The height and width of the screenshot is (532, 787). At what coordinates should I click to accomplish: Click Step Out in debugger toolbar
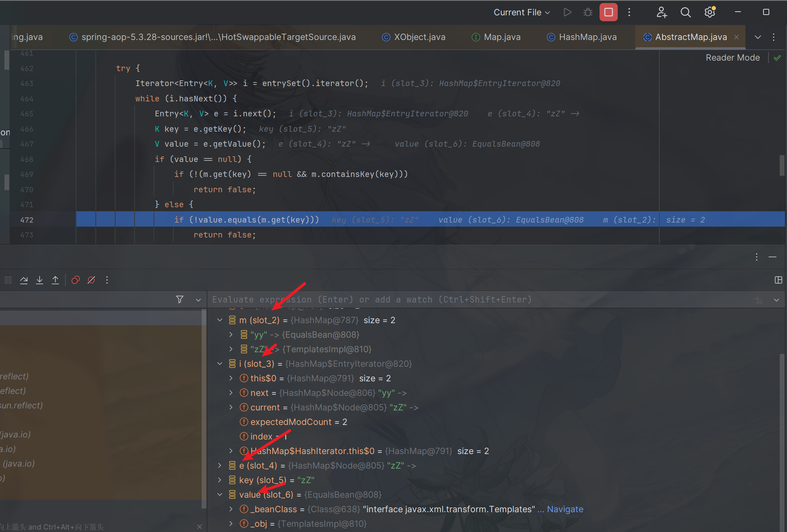pos(55,280)
